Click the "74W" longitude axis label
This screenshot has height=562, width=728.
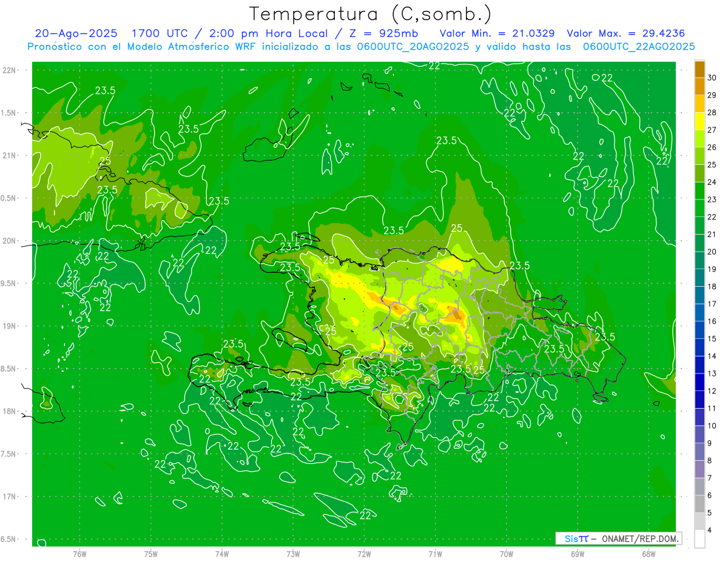(x=222, y=554)
